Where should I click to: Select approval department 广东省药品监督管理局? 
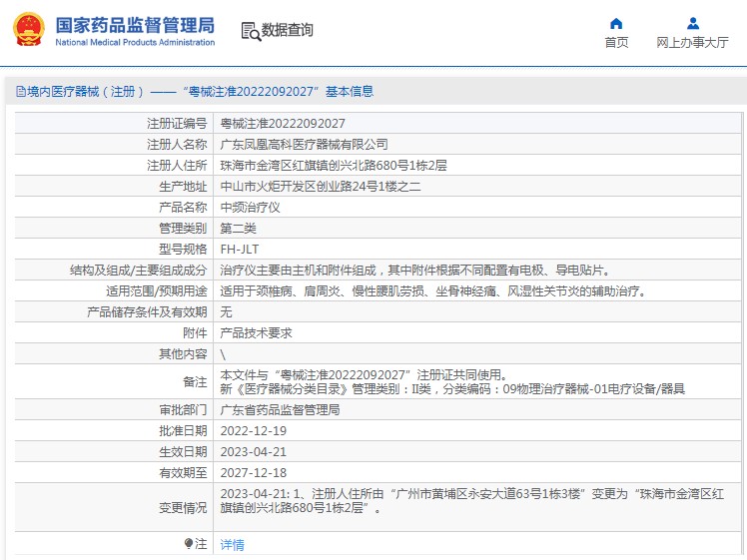click(280, 410)
